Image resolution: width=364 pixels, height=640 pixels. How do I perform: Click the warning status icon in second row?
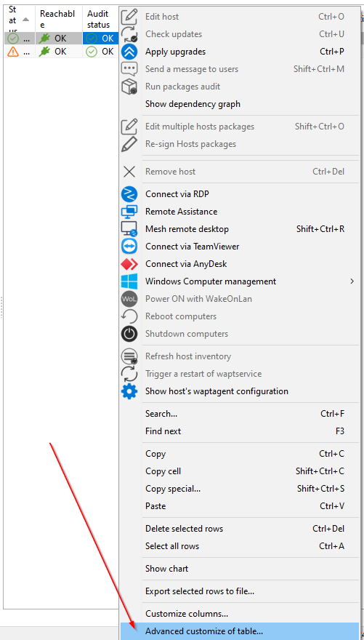13,52
